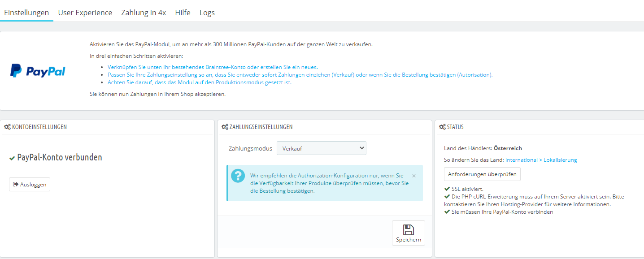Click the PayPal logo
644x259 pixels.
38,71
